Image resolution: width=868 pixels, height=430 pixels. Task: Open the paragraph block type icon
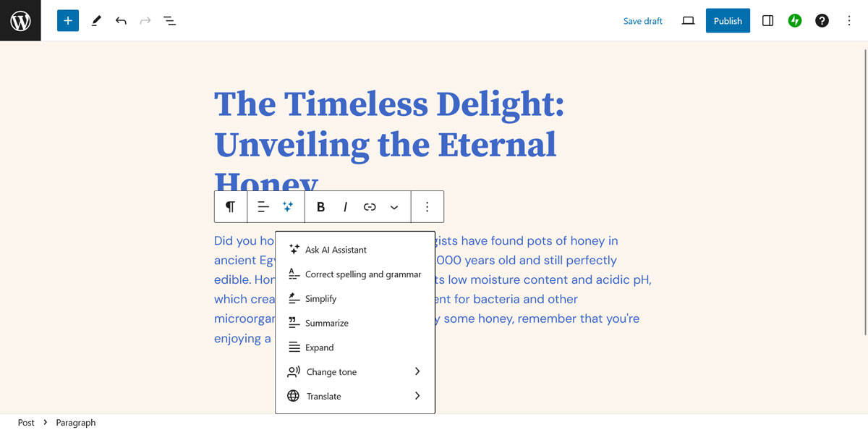(230, 207)
